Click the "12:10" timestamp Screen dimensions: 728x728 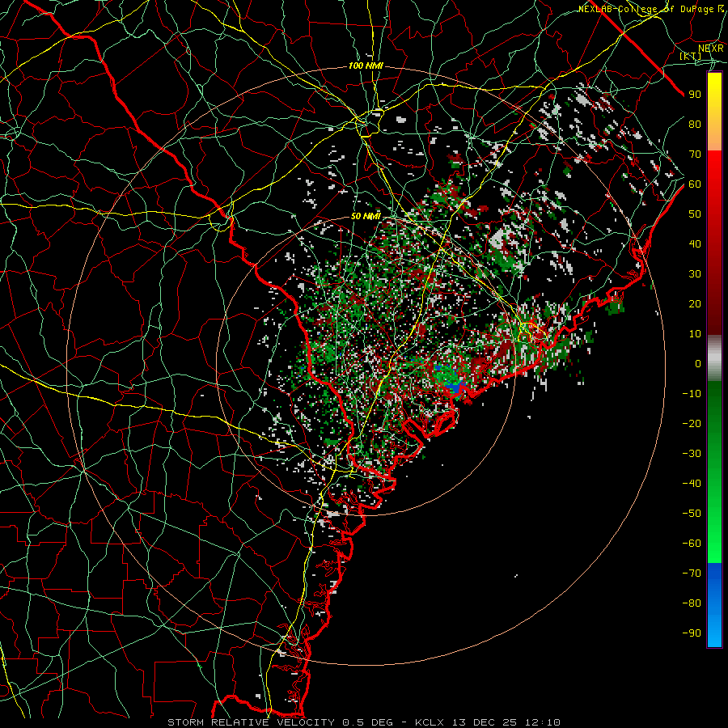click(542, 722)
